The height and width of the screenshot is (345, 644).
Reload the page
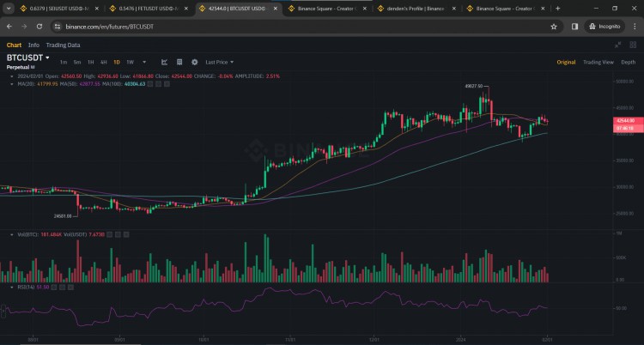pos(39,27)
